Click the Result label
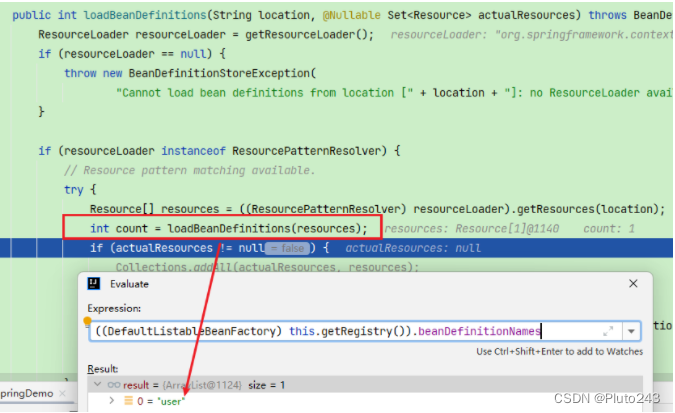This screenshot has height=413, width=675. (102, 369)
